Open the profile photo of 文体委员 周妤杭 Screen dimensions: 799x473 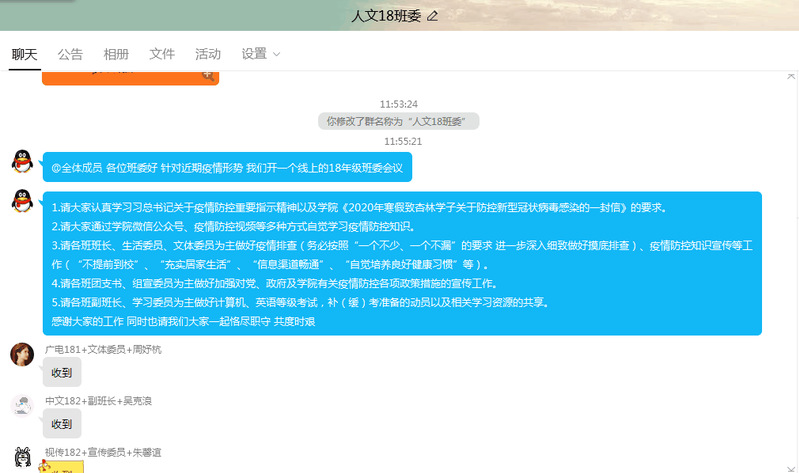22,355
